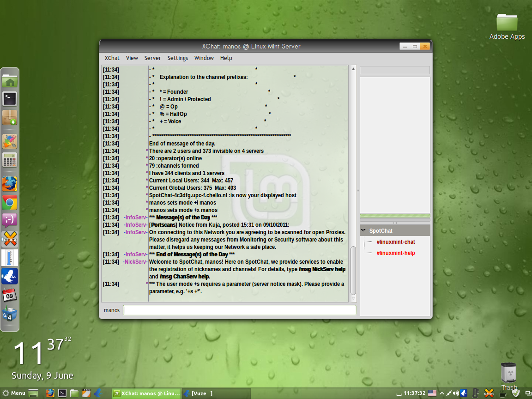532x399 pixels.
Task: Open the file manager in bottom panel
Action: [x=74, y=393]
